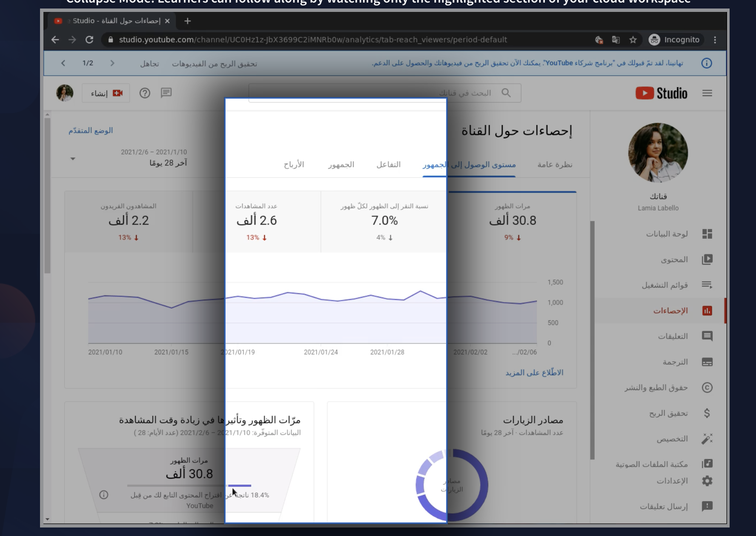Go back in the browser
This screenshot has height=536, width=756.
(55, 40)
